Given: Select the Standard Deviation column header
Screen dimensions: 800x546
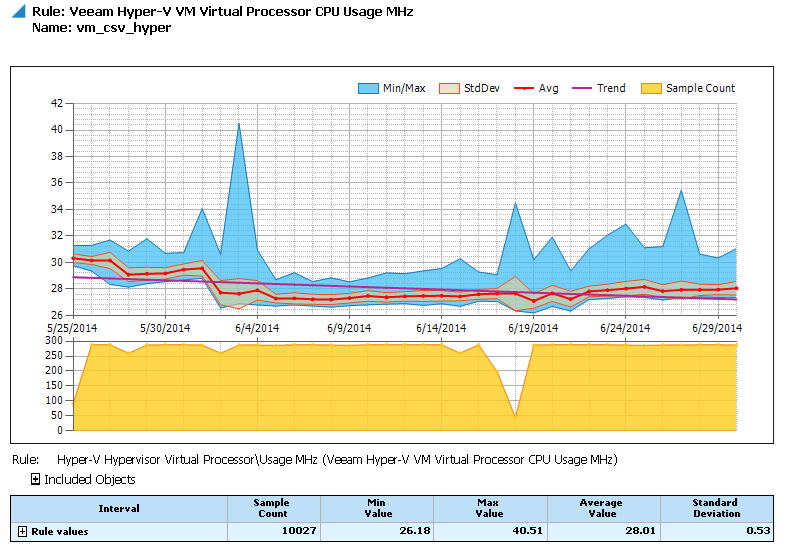Looking at the screenshot, I should (x=717, y=508).
